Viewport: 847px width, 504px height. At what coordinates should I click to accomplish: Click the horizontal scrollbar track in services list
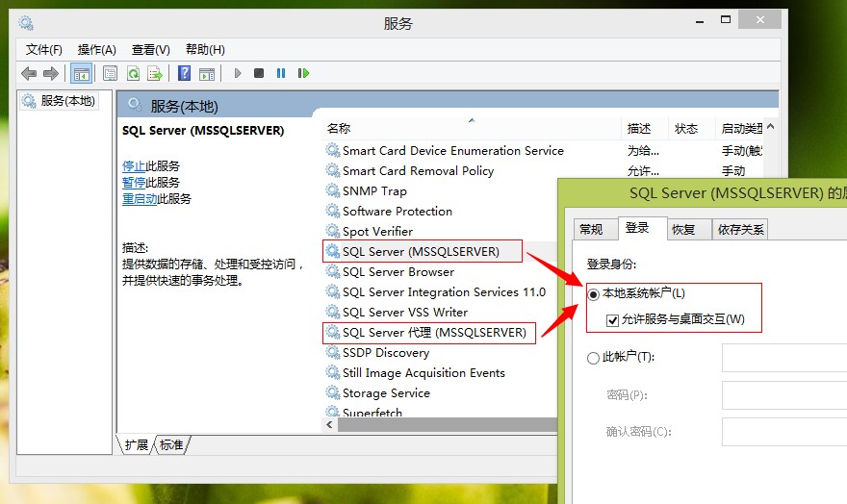pyautogui.click(x=448, y=425)
